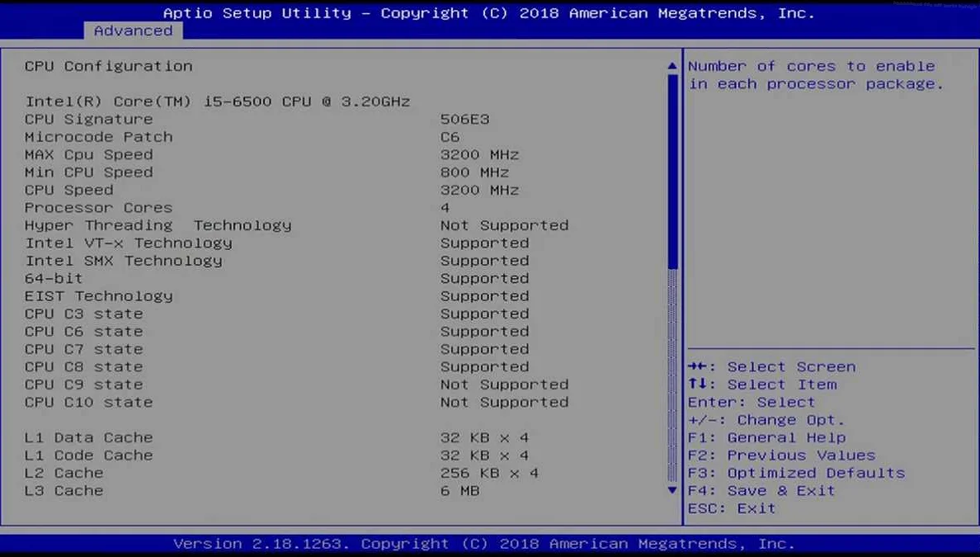Click the ESC: Exit hint
The width and height of the screenshot is (980, 557).
coord(732,508)
